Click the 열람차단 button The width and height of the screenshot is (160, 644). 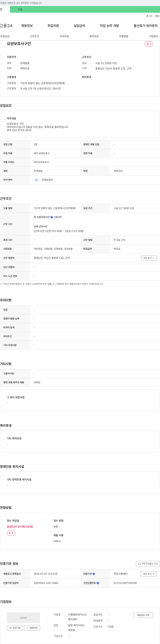coord(32,627)
